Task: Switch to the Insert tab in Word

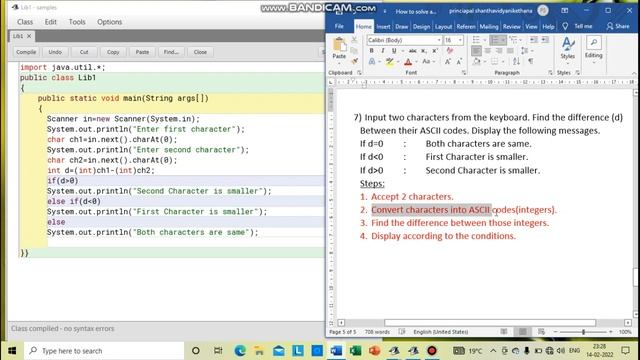Action: 383,27
